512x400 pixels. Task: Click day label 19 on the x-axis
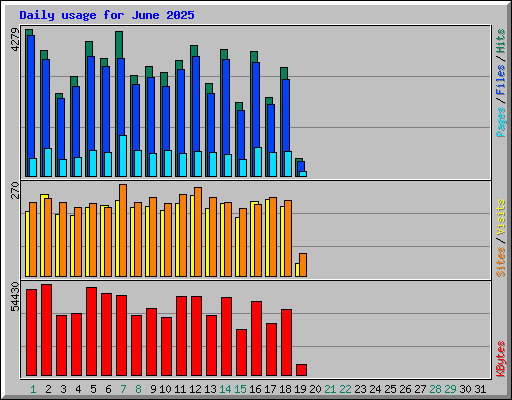click(300, 389)
